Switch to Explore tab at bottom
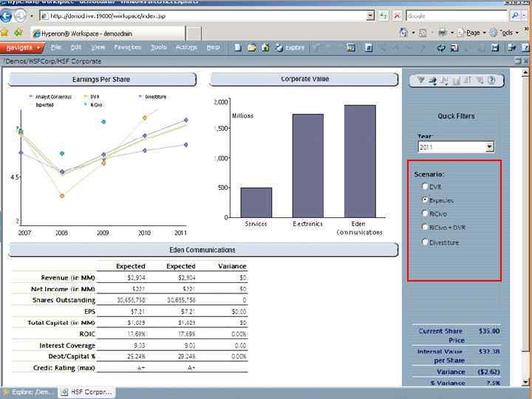 pos(29,392)
